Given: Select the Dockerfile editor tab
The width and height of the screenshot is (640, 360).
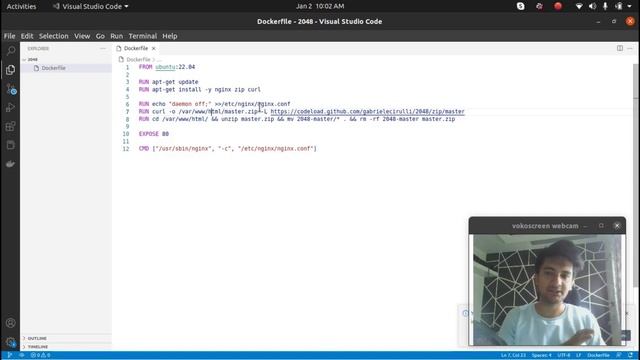Looking at the screenshot, I should tap(136, 48).
